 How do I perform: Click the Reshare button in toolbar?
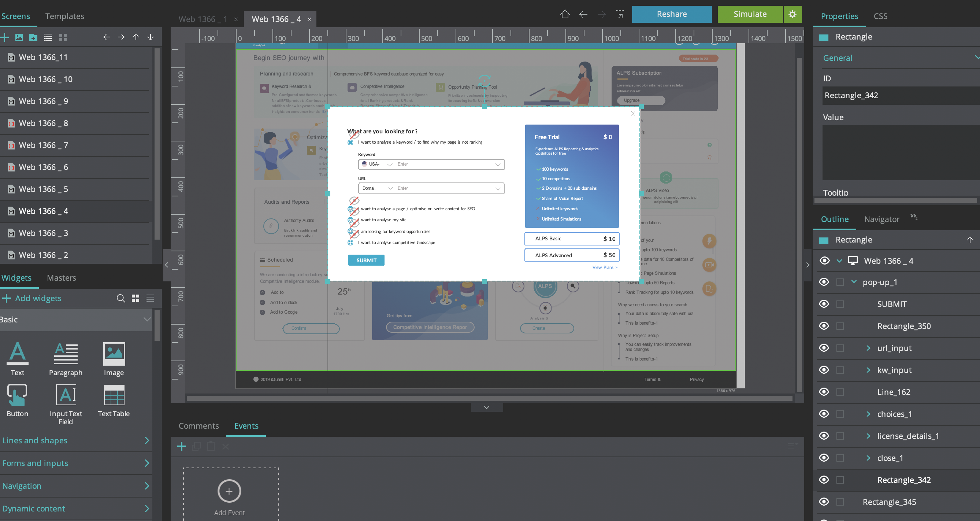[671, 14]
